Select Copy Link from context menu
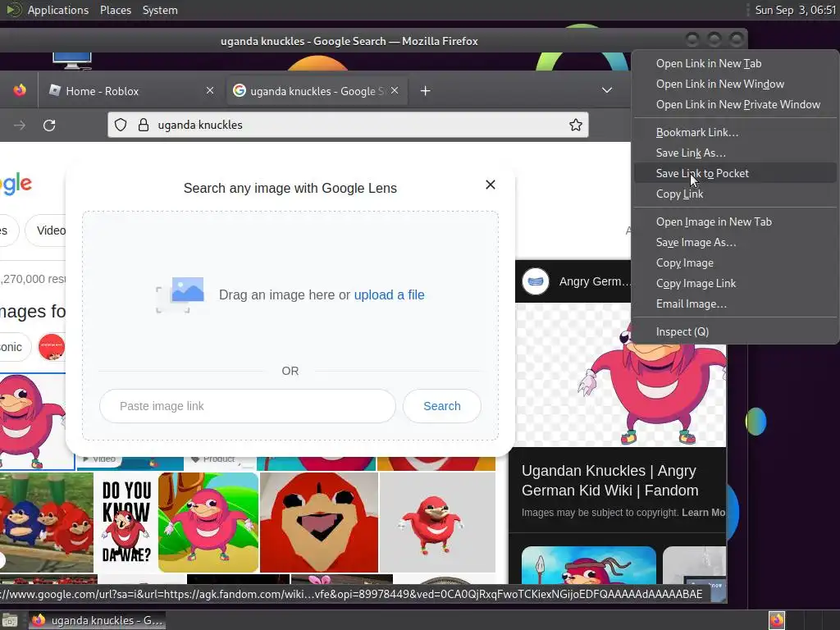This screenshot has height=630, width=840. (735, 194)
